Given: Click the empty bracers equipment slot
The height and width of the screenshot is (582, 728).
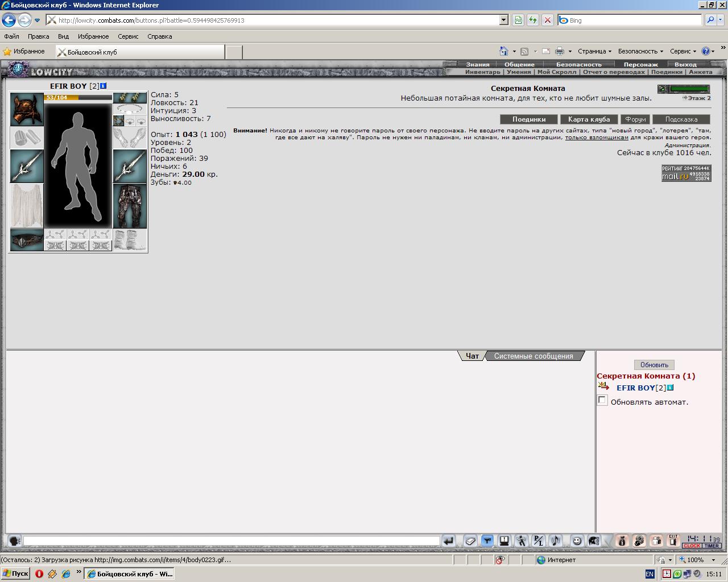Looking at the screenshot, I should (x=27, y=138).
